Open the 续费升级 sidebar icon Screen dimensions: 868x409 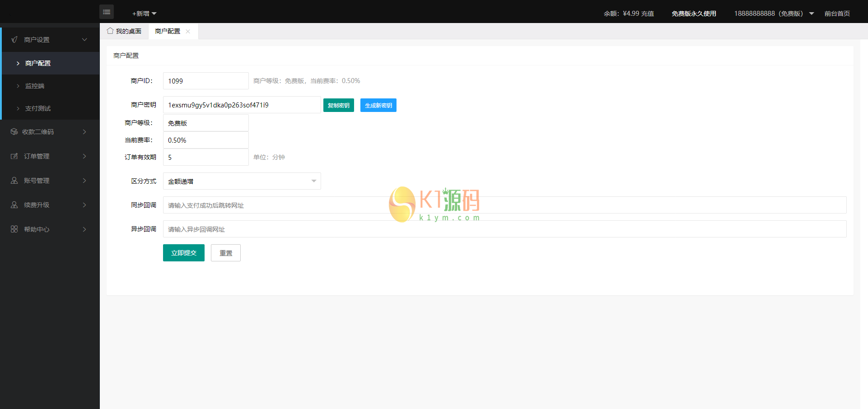[14, 204]
